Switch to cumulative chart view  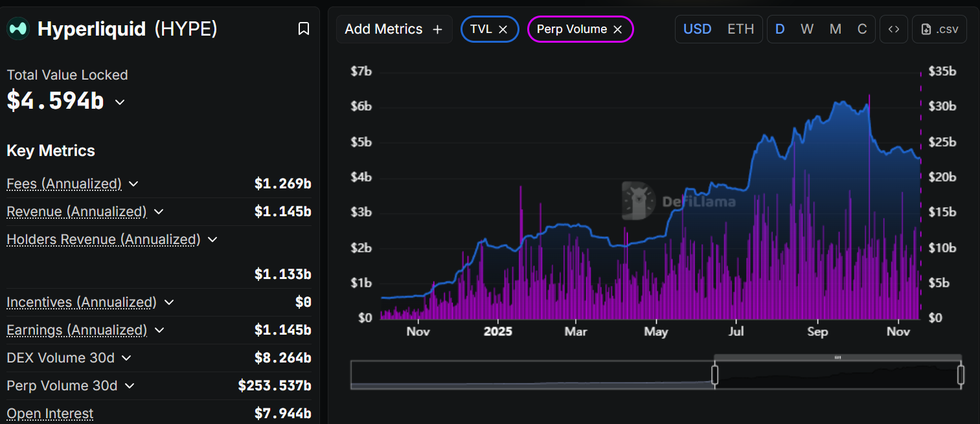coord(862,29)
